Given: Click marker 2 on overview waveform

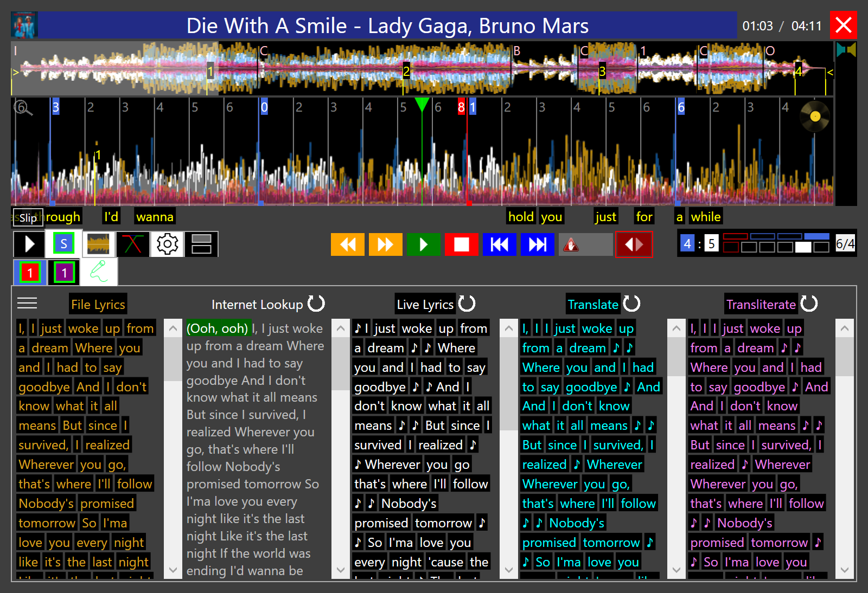Looking at the screenshot, I should 406,71.
